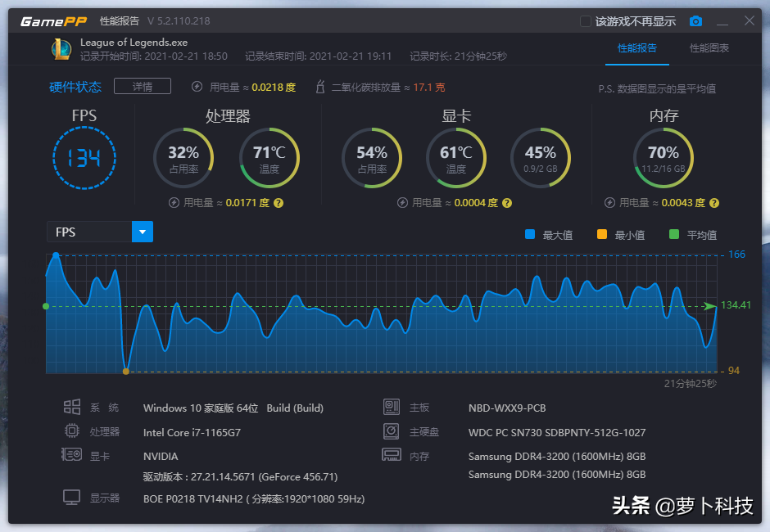The image size is (770, 532).
Task: Switch to the 性能报告 tab
Action: (637, 48)
